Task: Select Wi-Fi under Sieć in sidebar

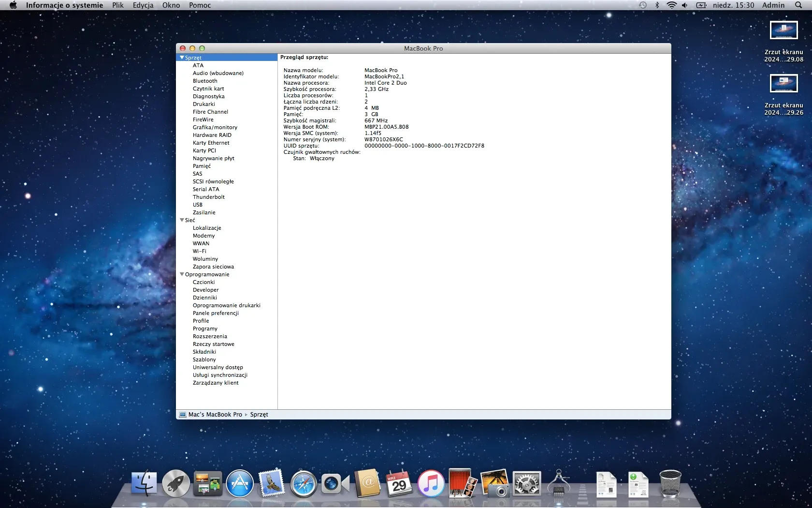Action: click(200, 251)
